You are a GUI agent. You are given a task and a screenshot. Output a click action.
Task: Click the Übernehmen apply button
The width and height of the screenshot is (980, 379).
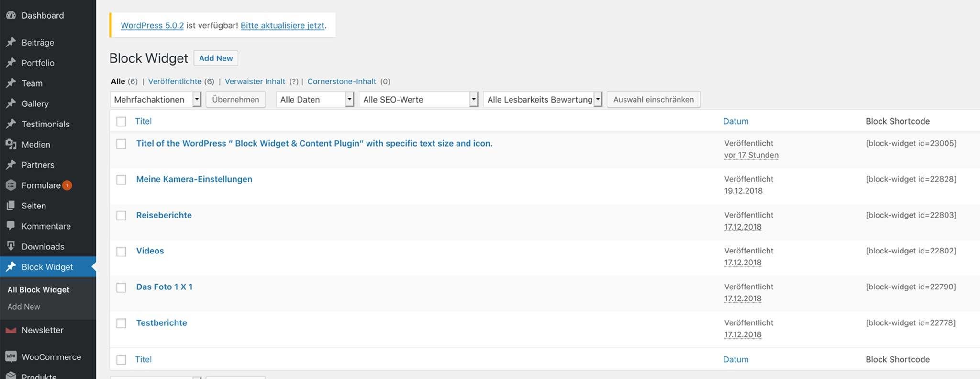(235, 99)
